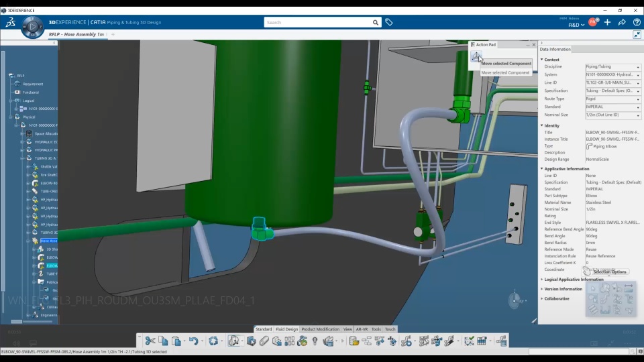644x362 pixels.
Task: Click the search magnifier icon
Action: [x=376, y=23]
